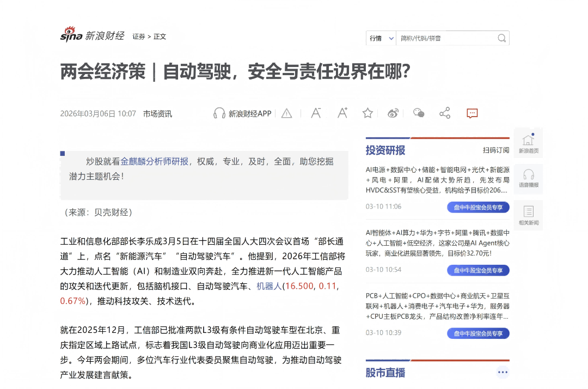Decrease font size with A- icon
Screen dimensions: 588x389
tap(316, 113)
